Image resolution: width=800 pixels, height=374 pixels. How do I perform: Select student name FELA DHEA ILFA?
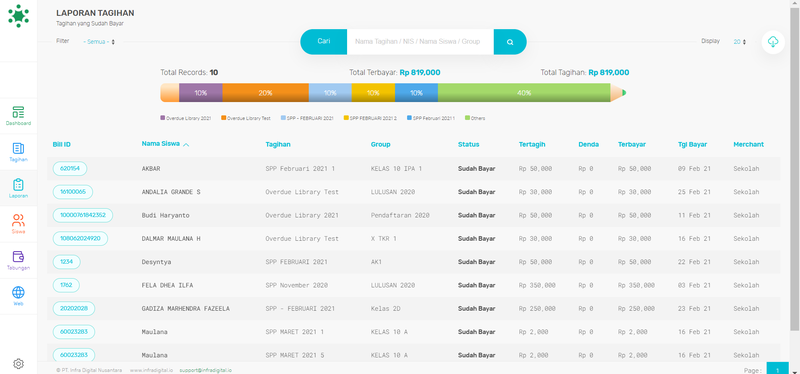[167, 285]
